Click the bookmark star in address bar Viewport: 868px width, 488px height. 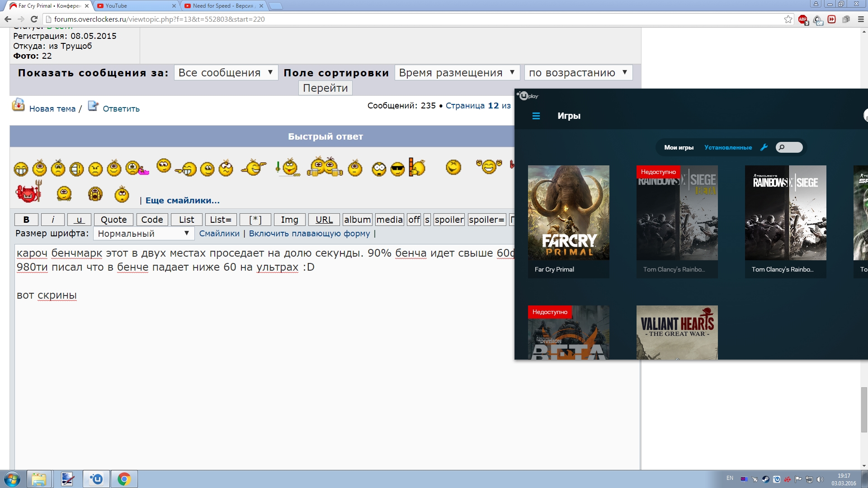click(788, 19)
